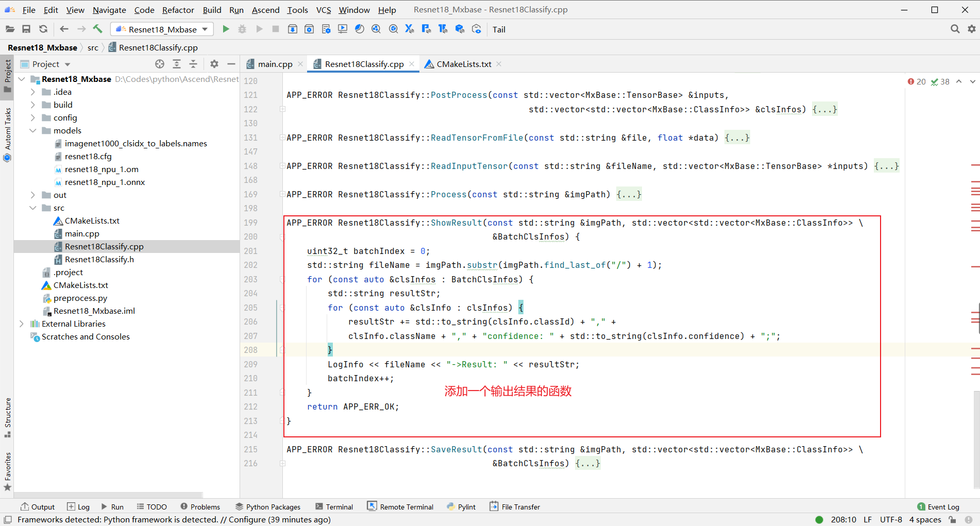
Task: Open the Terminal tool window
Action: (334, 507)
